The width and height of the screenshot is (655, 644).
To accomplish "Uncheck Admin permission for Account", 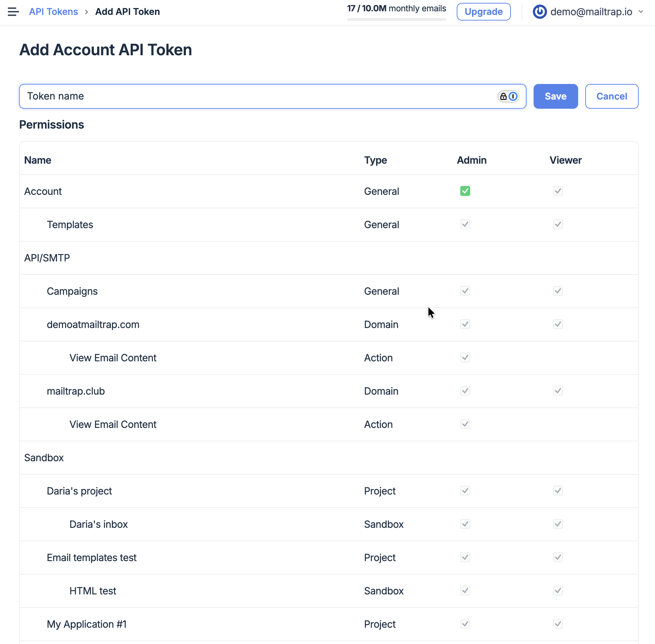I will click(465, 191).
